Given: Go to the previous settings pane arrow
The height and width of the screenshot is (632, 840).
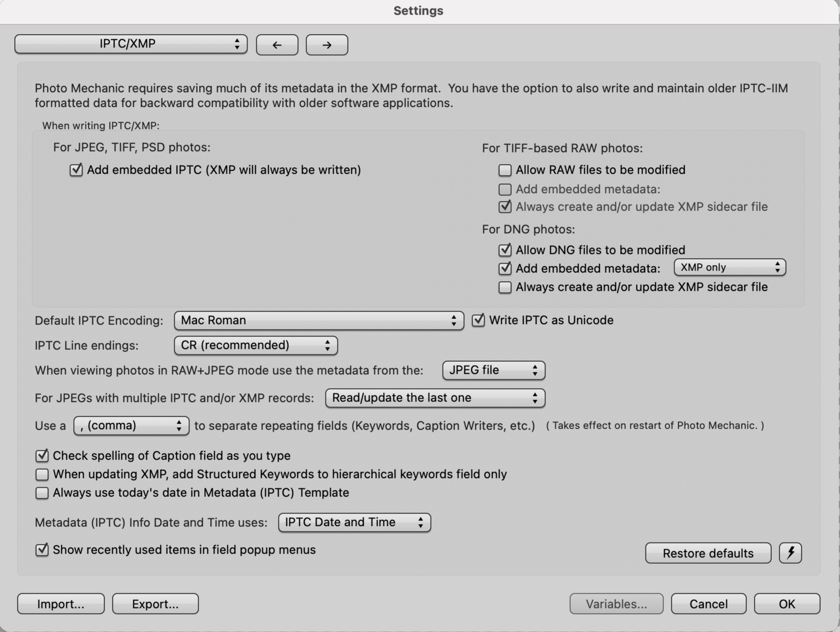Looking at the screenshot, I should point(277,45).
